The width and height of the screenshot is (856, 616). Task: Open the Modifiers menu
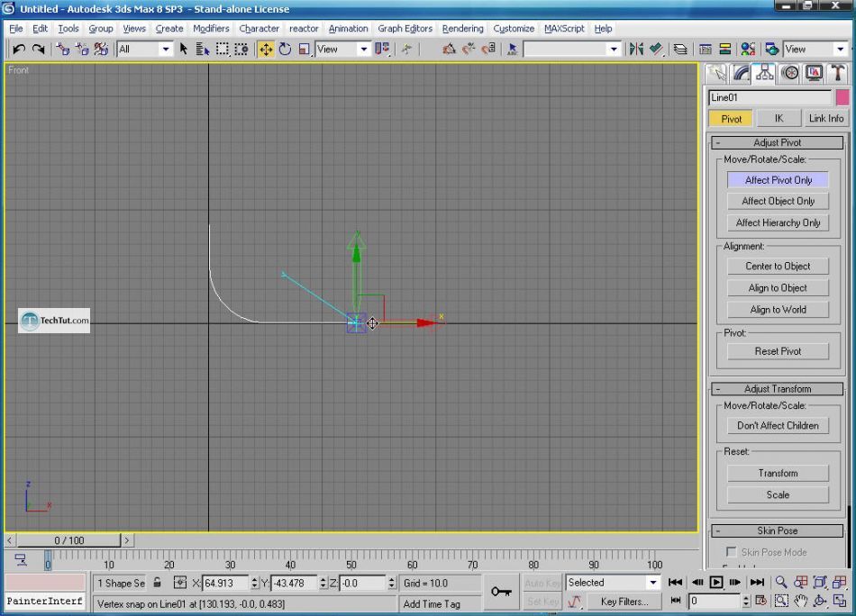click(x=211, y=29)
